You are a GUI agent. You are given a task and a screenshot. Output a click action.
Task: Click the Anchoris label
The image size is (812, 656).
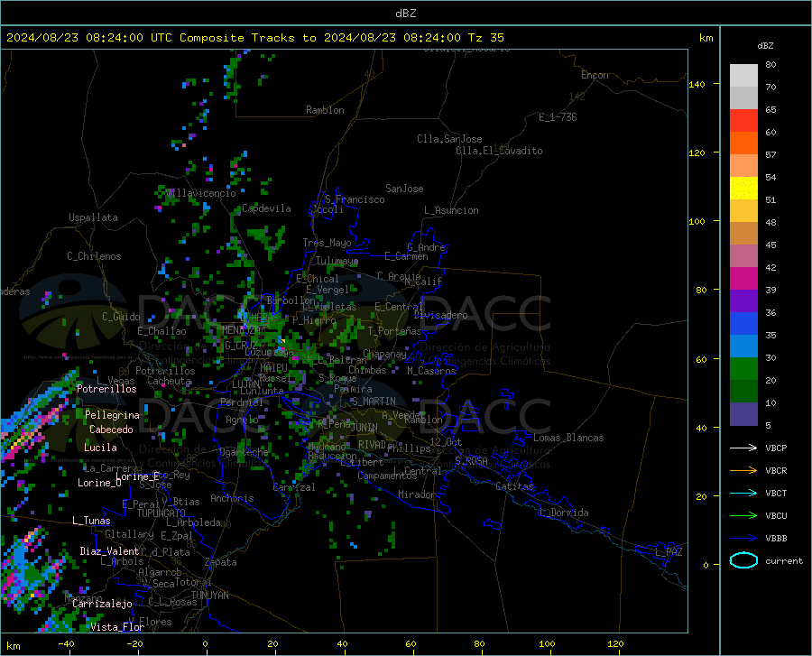coord(232,498)
